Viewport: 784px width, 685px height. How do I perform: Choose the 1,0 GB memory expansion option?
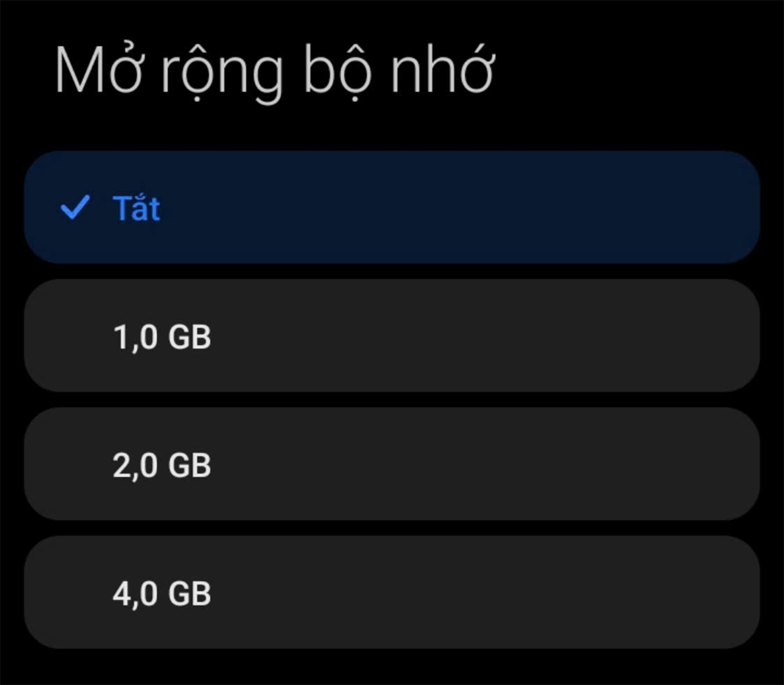click(x=392, y=335)
